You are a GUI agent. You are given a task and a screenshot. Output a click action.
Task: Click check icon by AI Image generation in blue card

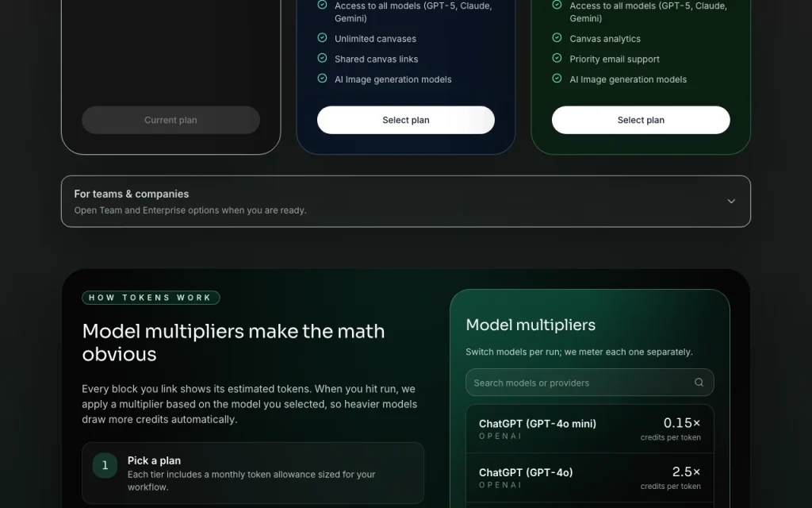coord(322,79)
